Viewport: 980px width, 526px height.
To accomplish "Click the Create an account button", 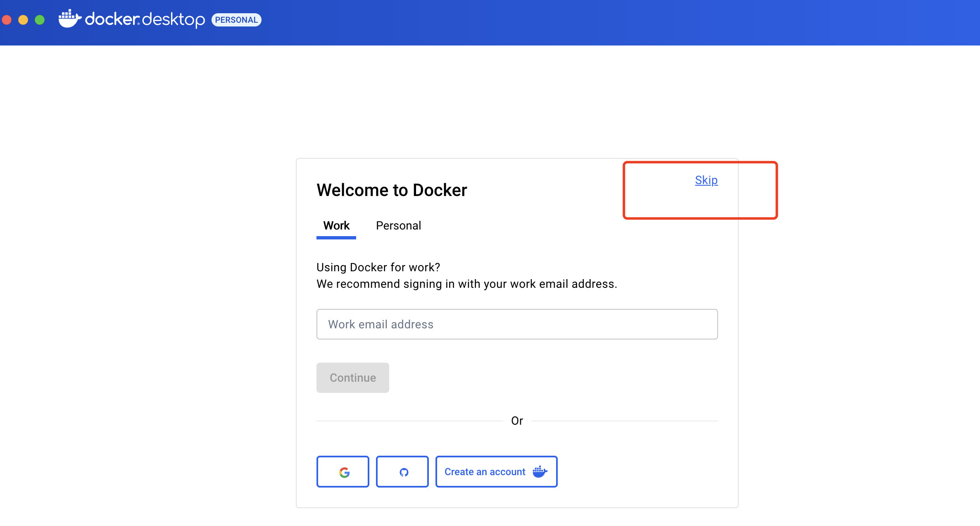I will pos(485,472).
